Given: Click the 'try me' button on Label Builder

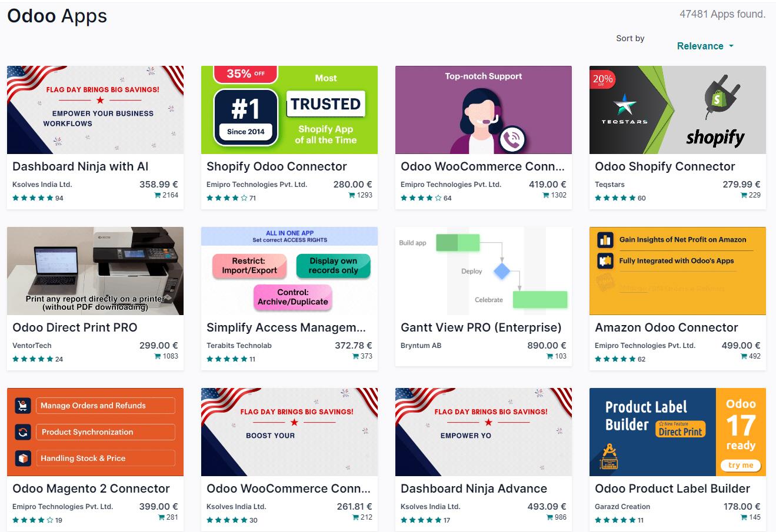Looking at the screenshot, I should point(741,465).
